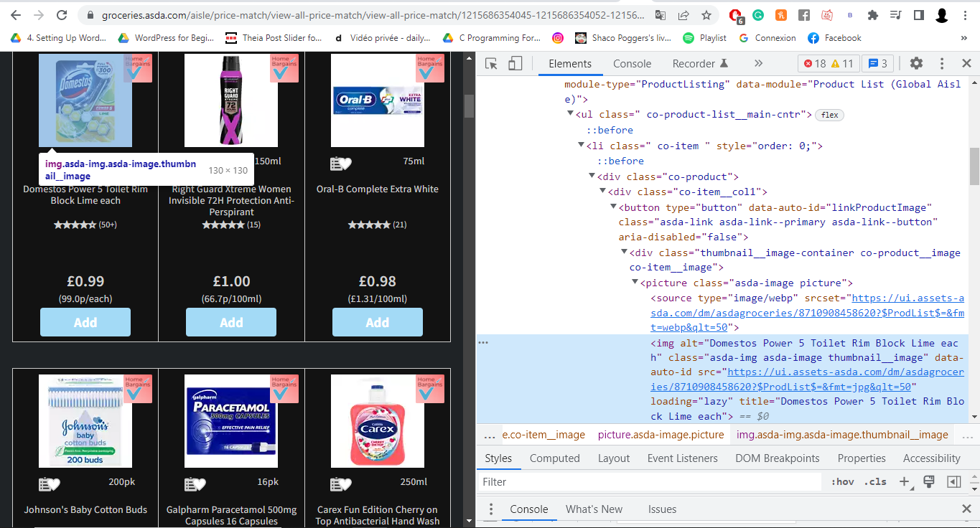Close the DevTools panel
Image resolution: width=980 pixels, height=528 pixels.
[966, 64]
